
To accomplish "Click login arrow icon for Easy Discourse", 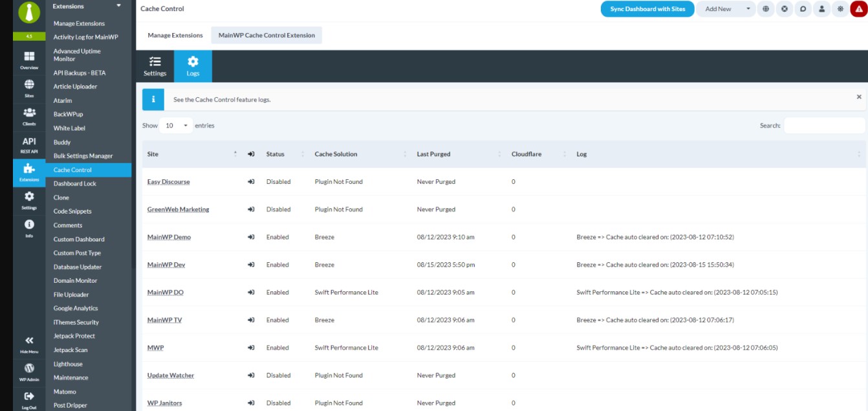I will [251, 182].
